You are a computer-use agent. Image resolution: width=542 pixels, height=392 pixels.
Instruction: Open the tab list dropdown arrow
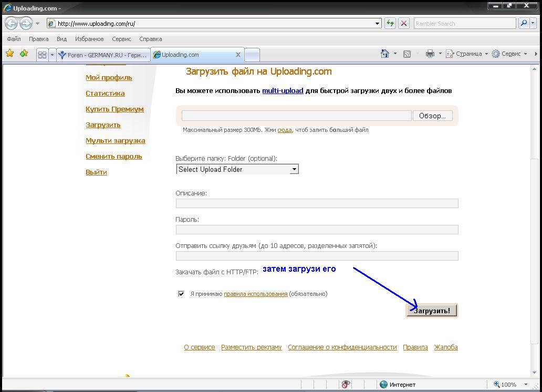[x=52, y=55]
